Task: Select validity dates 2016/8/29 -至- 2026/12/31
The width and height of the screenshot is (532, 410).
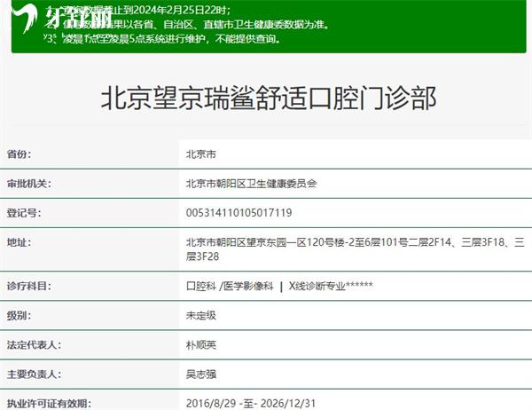Action: click(251, 404)
